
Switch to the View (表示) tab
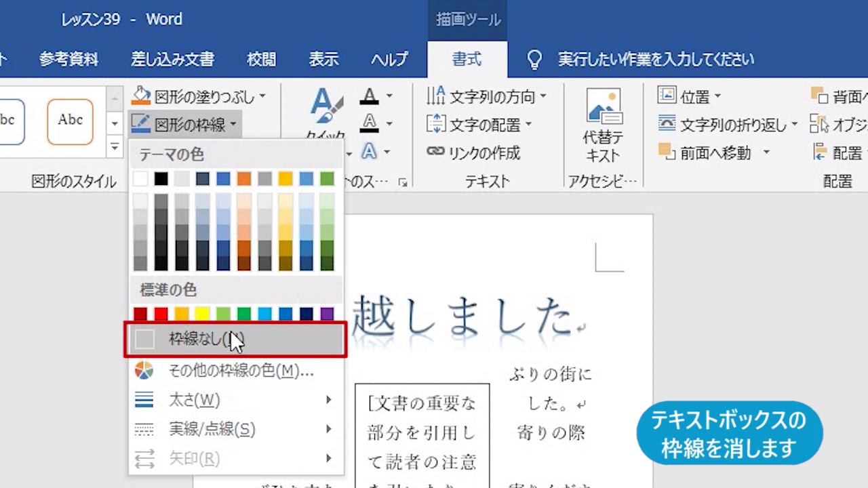323,59
